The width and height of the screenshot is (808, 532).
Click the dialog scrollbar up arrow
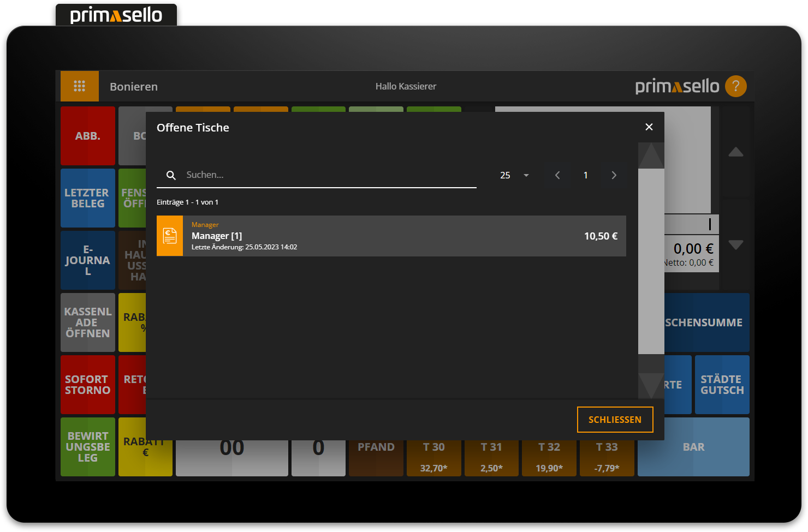(x=651, y=156)
